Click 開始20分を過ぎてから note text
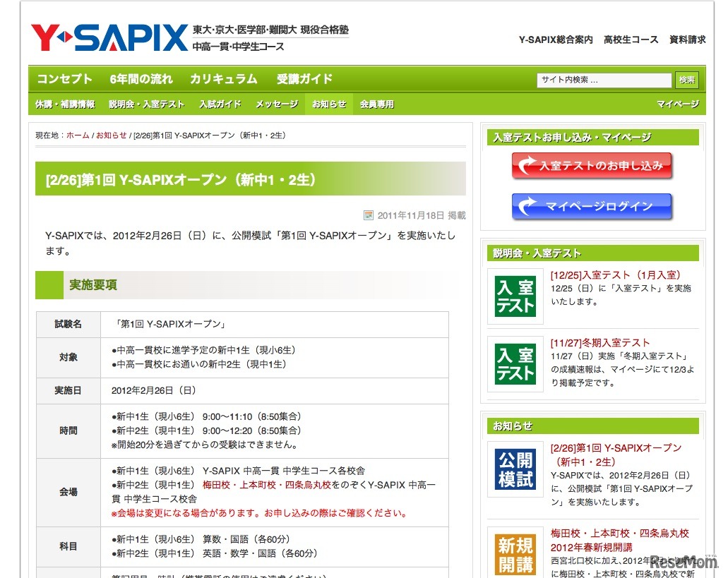Image resolution: width=728 pixels, height=578 pixels. tap(204, 445)
